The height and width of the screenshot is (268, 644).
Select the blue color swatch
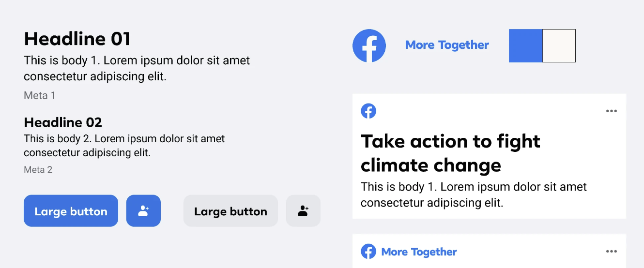[525, 45]
